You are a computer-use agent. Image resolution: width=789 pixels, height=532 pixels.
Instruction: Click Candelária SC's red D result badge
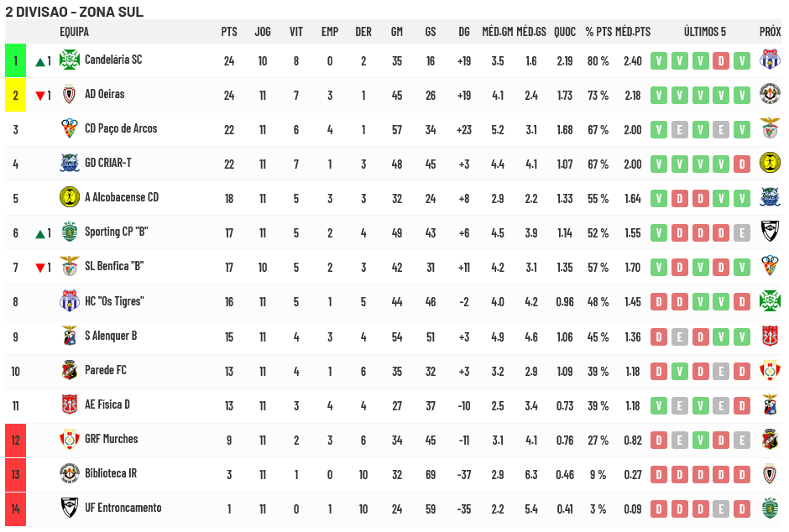pyautogui.click(x=721, y=60)
